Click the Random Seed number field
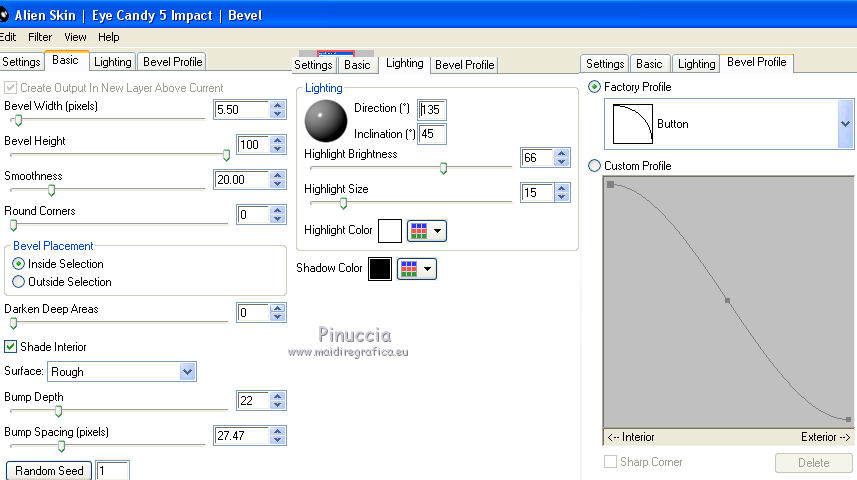 (x=113, y=471)
